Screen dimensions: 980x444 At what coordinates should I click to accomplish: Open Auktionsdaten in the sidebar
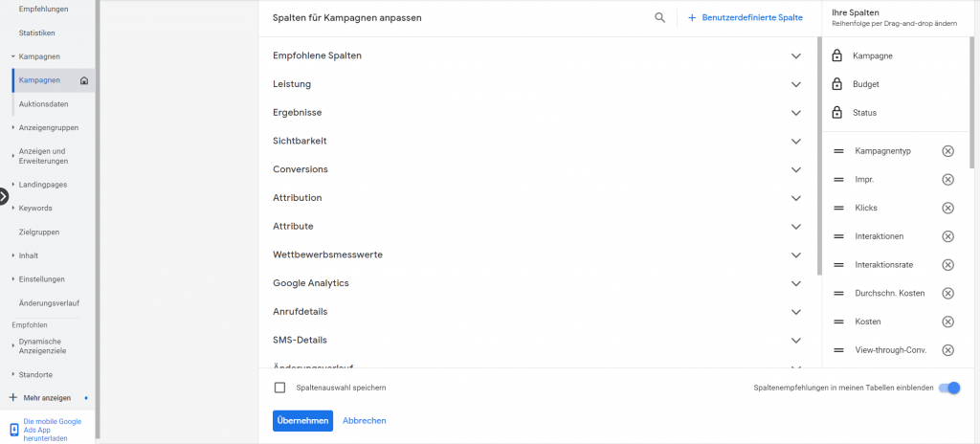[44, 104]
